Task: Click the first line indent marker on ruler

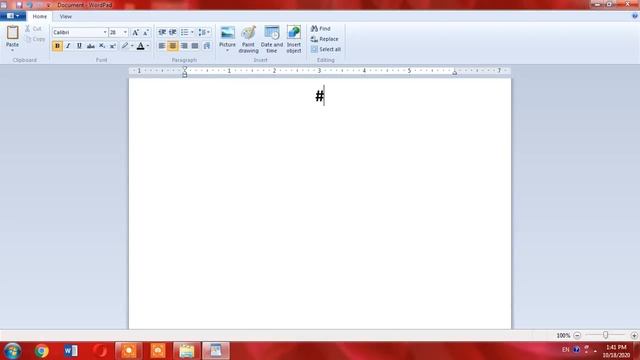Action: pyautogui.click(x=185, y=69)
